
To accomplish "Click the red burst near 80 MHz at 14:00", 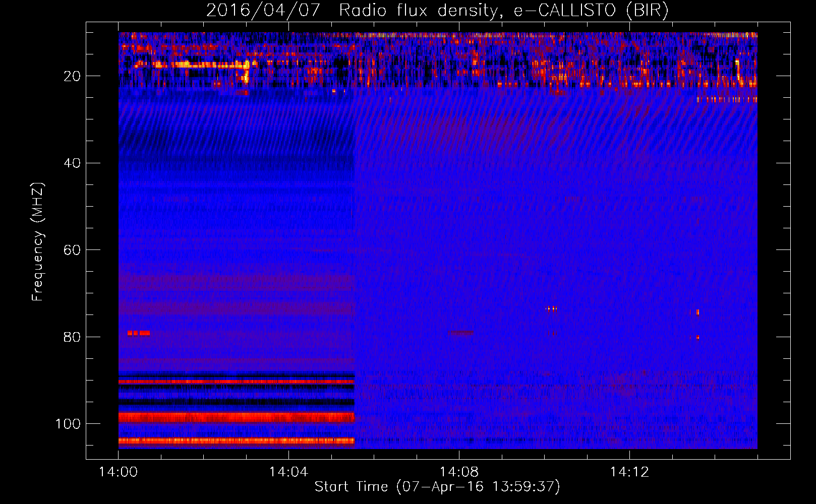I will coord(139,333).
